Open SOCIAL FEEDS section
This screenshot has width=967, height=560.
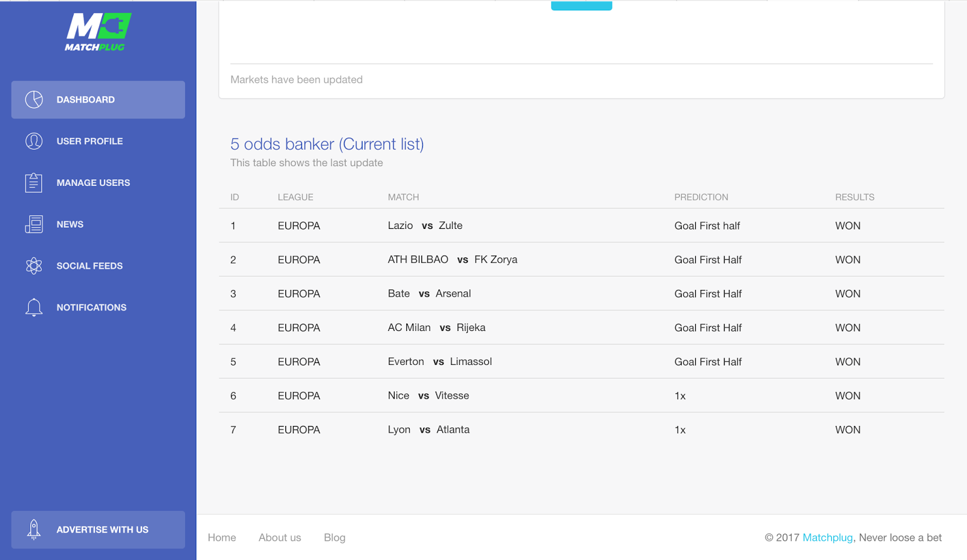tap(89, 266)
